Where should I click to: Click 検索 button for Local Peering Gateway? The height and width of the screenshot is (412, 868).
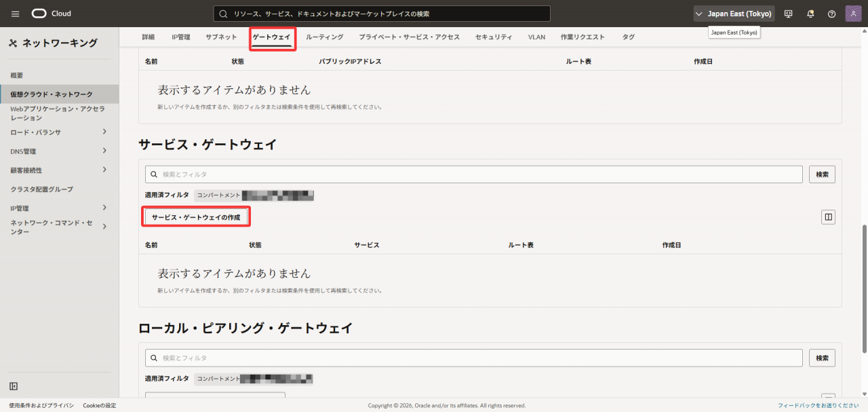822,358
